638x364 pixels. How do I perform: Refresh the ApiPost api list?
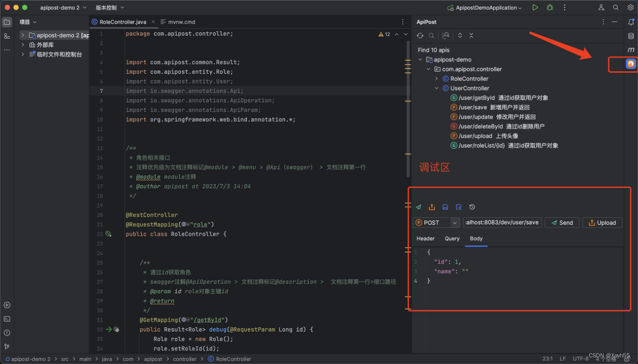click(420, 35)
